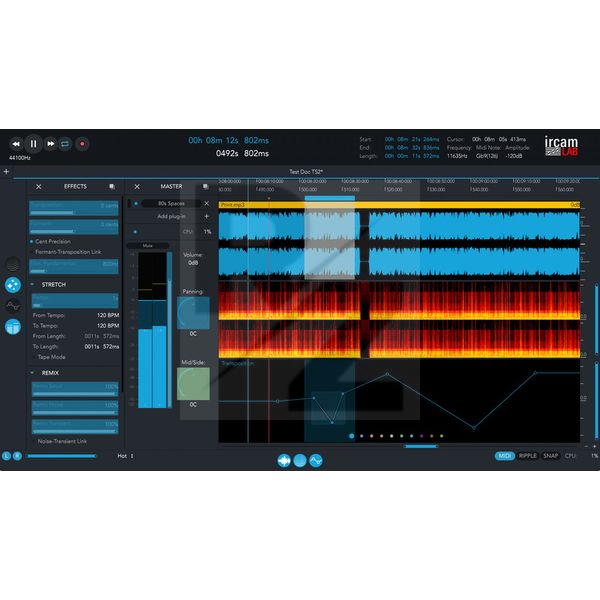Toggle the RIPPLE mode button
This screenshot has height=600, width=600.
pos(528,456)
